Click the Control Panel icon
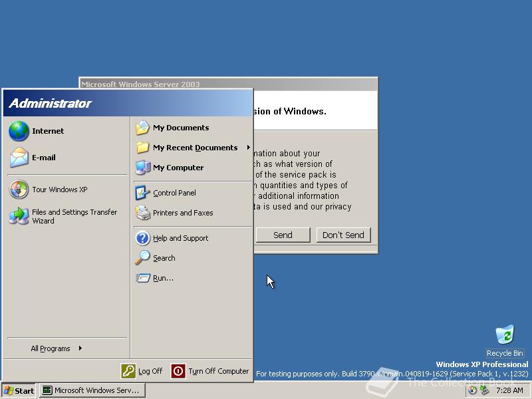 142,193
